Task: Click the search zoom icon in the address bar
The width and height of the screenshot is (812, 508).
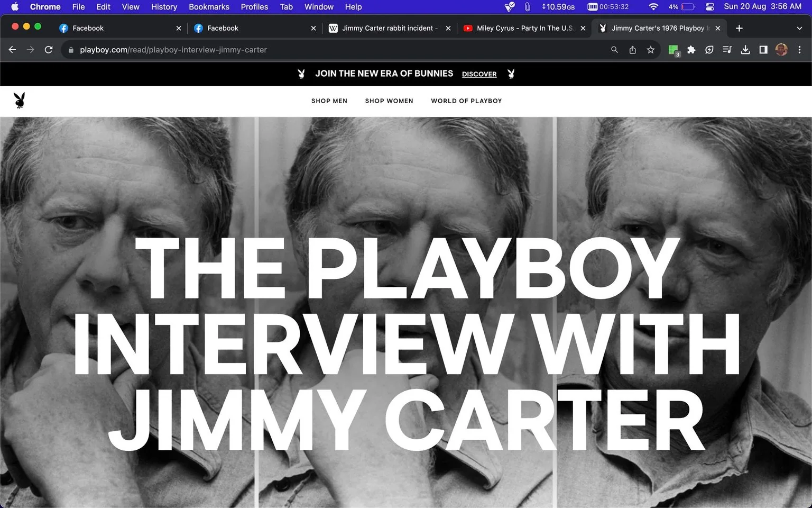Action: pyautogui.click(x=614, y=50)
